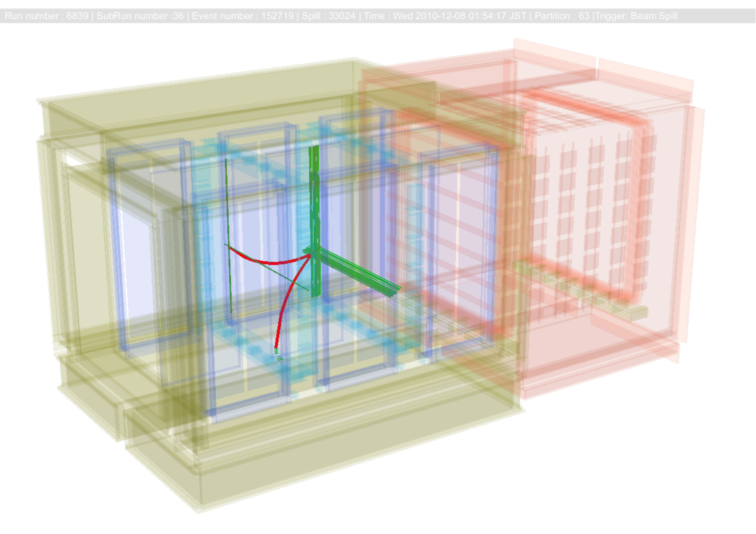
Task: Select the 'Partition : 63' header entry
Action: coord(562,16)
